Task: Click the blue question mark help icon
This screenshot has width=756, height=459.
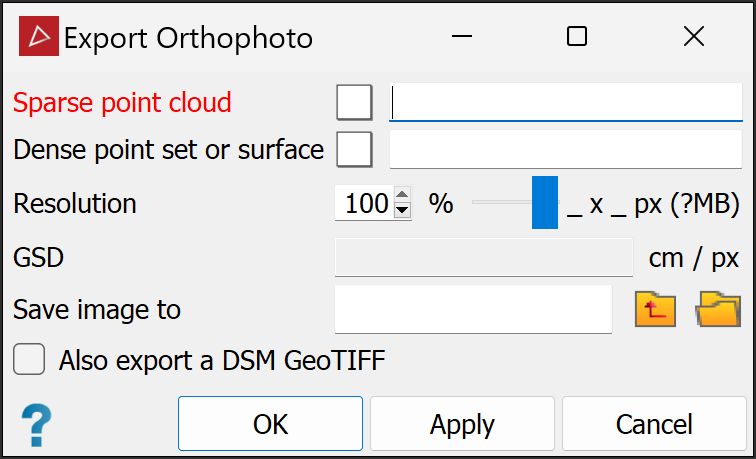Action: coord(35,424)
